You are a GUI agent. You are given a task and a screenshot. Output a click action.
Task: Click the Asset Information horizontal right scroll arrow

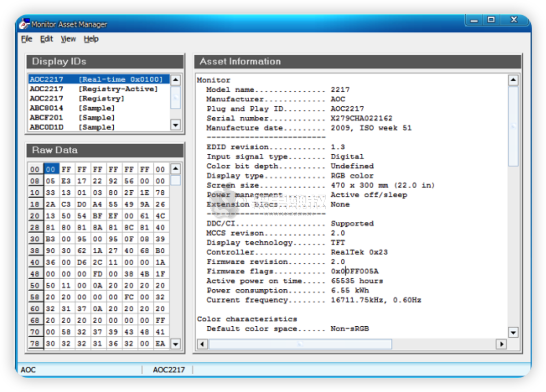501,344
